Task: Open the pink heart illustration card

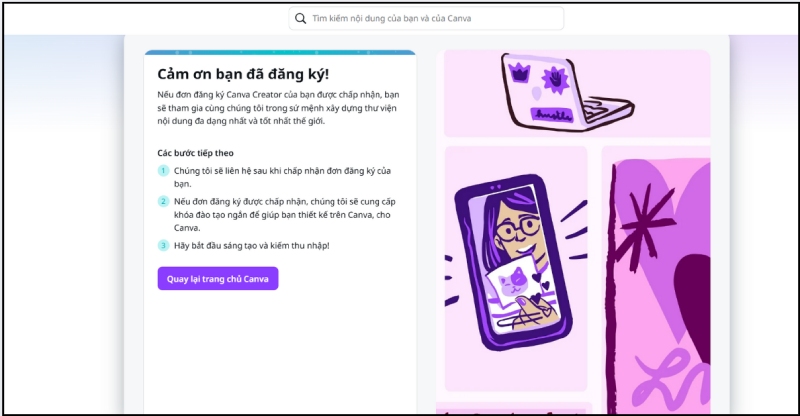Action: pyautogui.click(x=656, y=281)
